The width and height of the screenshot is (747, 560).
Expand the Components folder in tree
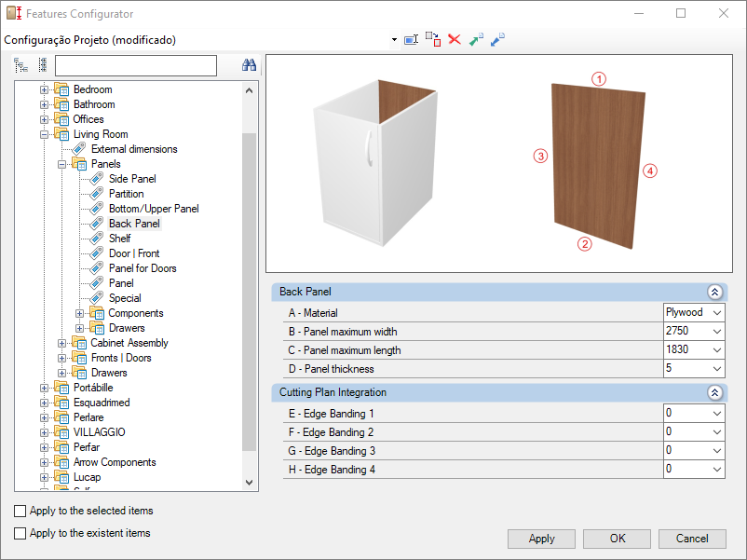(80, 313)
